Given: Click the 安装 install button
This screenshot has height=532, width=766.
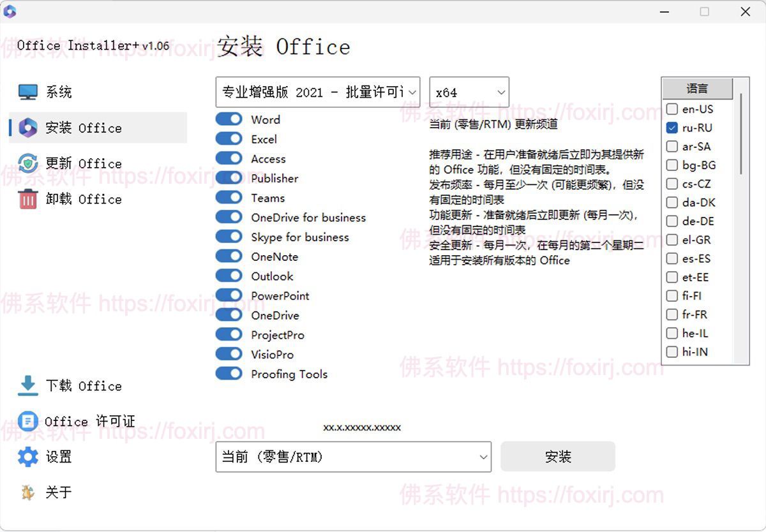Looking at the screenshot, I should [x=558, y=457].
